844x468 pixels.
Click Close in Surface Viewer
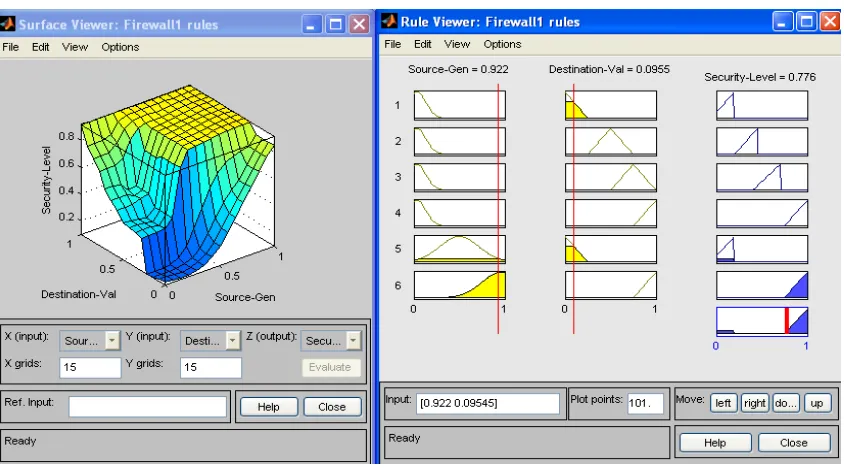[332, 407]
